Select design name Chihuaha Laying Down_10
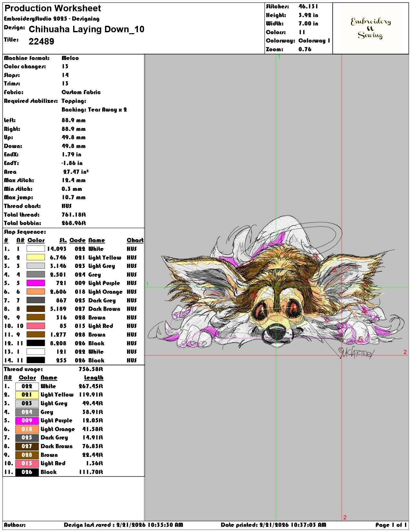 click(x=86, y=29)
